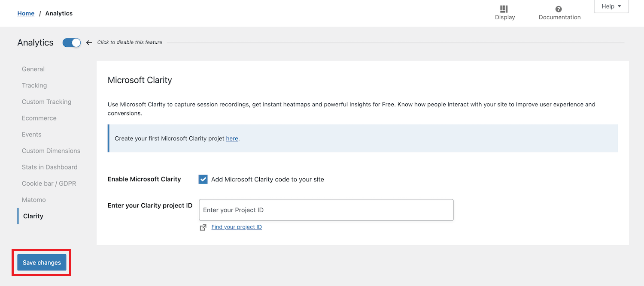Open the Custom Tracking tab

tap(46, 102)
